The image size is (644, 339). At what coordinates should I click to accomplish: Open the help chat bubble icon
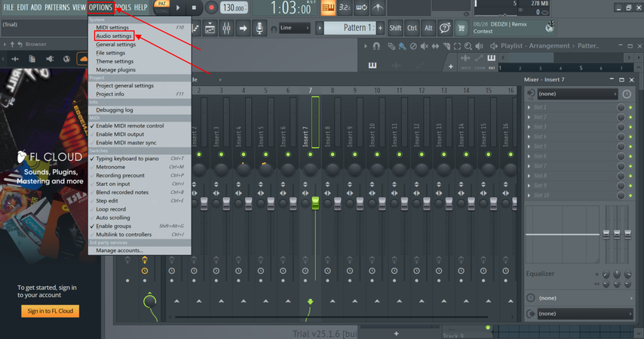tap(445, 28)
